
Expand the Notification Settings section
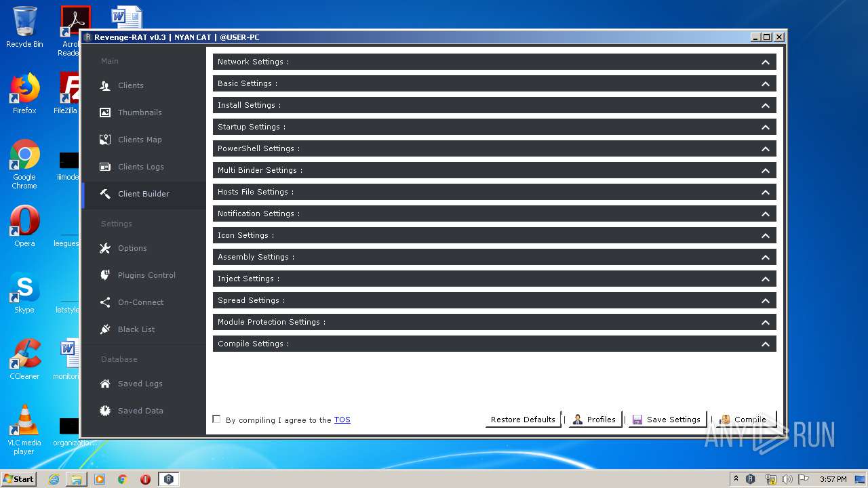click(494, 213)
